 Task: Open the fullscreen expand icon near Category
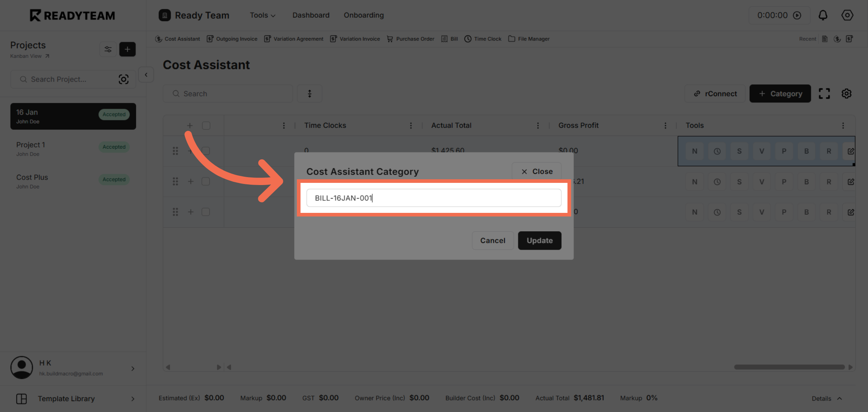pyautogui.click(x=825, y=93)
